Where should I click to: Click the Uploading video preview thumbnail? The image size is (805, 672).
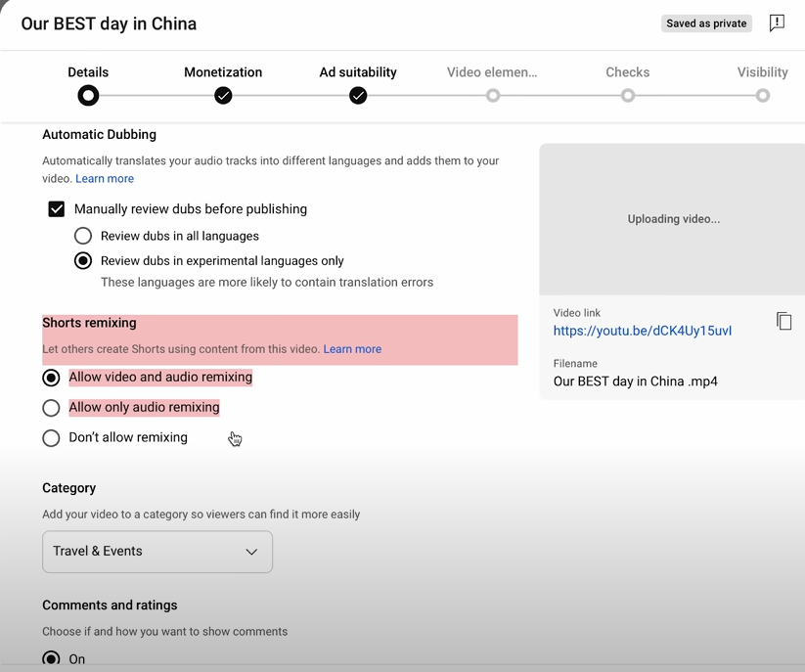tap(673, 219)
